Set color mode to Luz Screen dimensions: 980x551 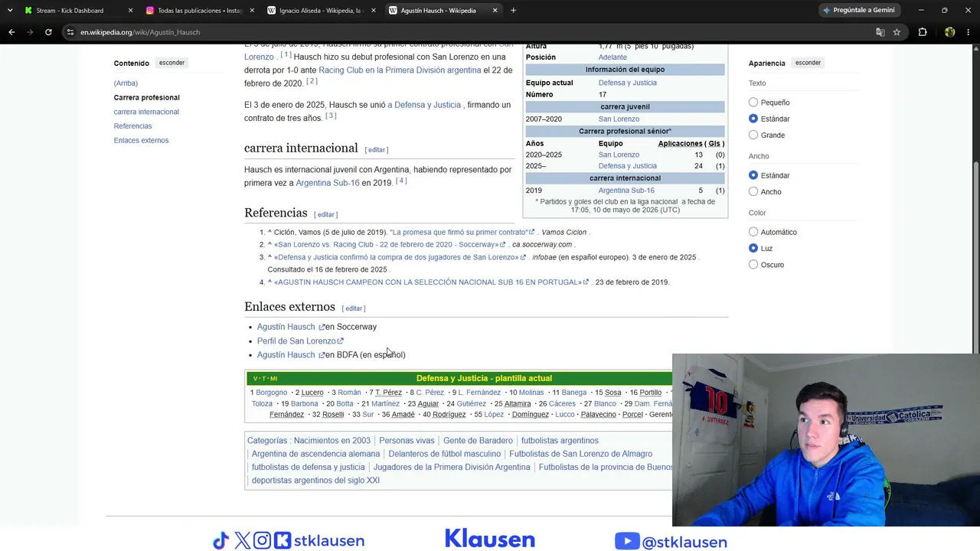tap(753, 248)
